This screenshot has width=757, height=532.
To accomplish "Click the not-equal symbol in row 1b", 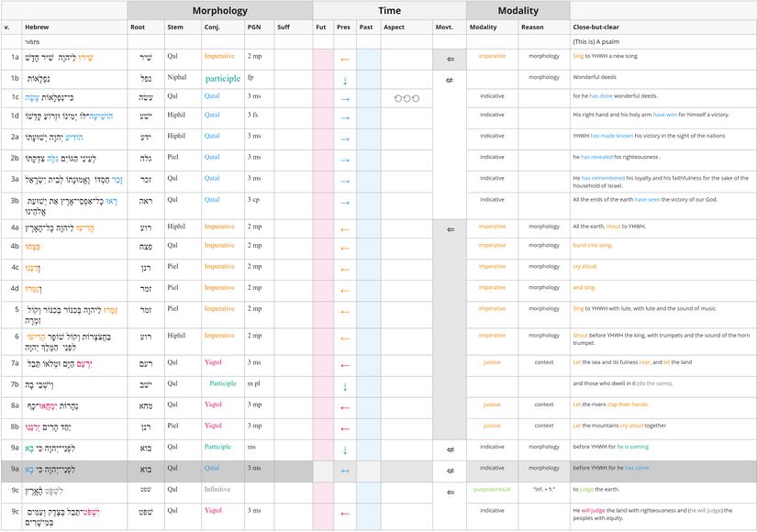I will click(x=450, y=81).
